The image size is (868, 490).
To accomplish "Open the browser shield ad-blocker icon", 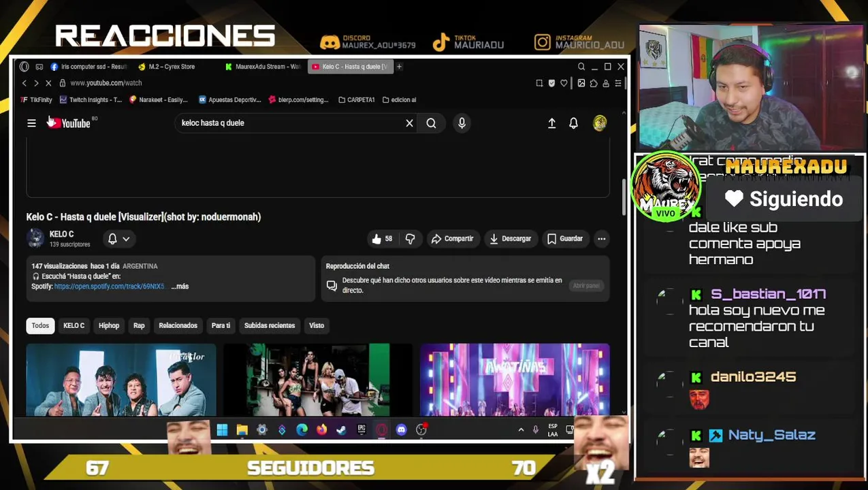I will coord(551,83).
